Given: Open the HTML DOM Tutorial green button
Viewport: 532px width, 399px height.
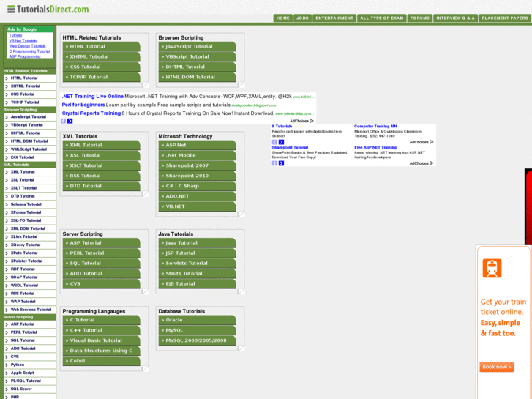Looking at the screenshot, I should coord(197,77).
